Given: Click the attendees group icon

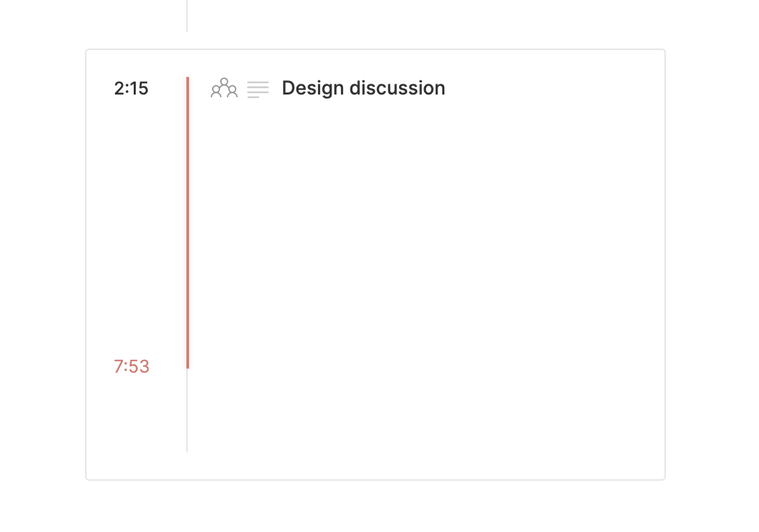Looking at the screenshot, I should click(x=224, y=88).
